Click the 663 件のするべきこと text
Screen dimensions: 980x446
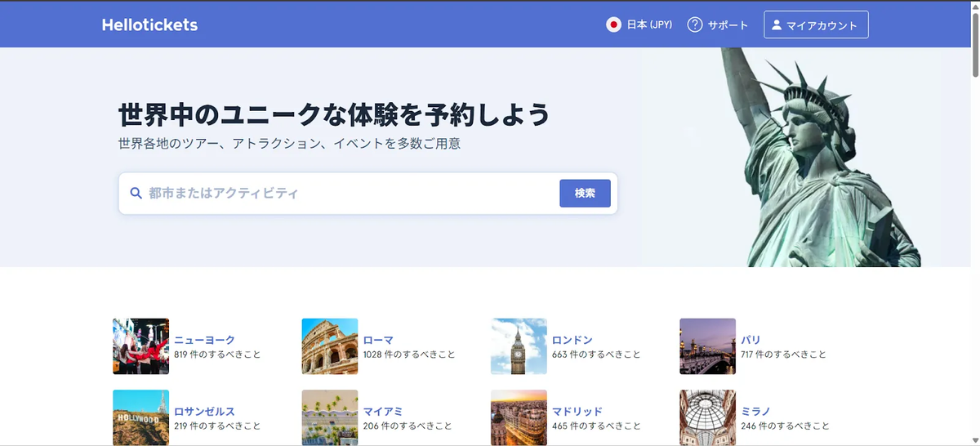(596, 355)
